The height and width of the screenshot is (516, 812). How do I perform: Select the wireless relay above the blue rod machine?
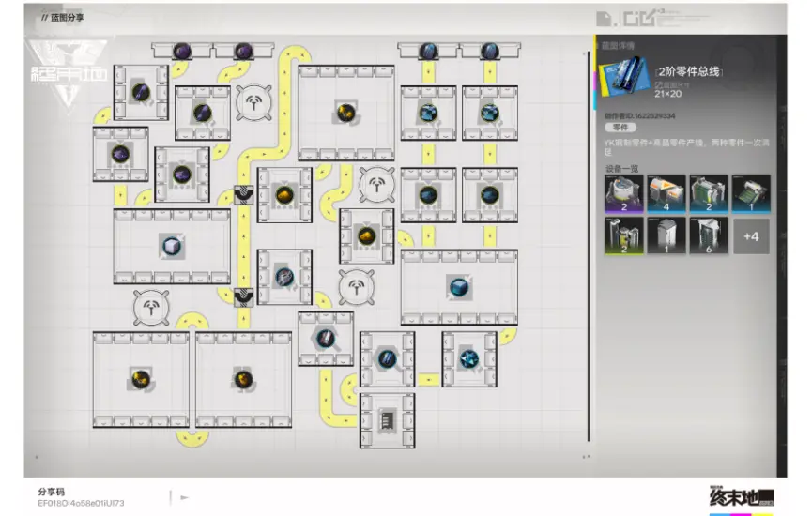[x=357, y=287]
